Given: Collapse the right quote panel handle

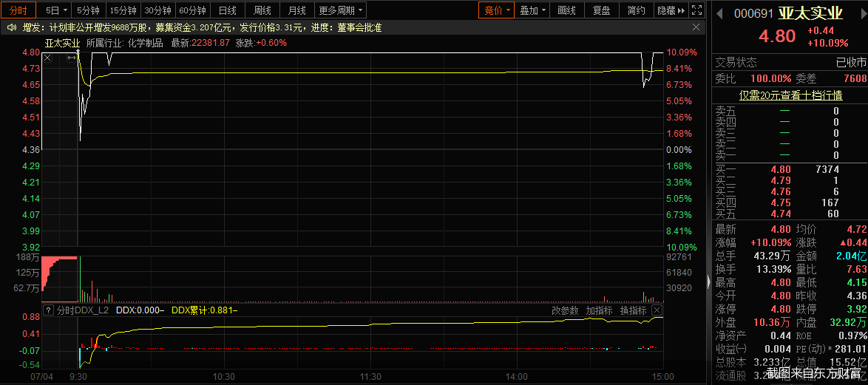Looking at the screenshot, I should (x=709, y=281).
